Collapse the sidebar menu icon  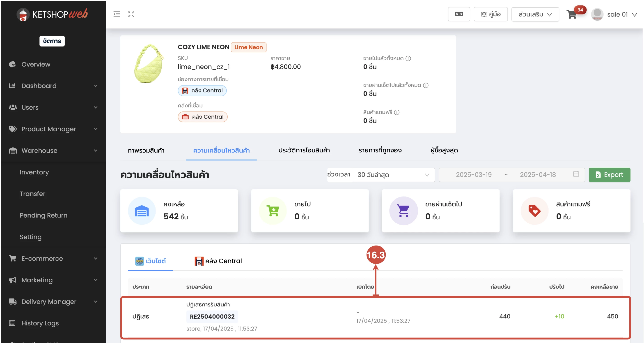(x=117, y=14)
